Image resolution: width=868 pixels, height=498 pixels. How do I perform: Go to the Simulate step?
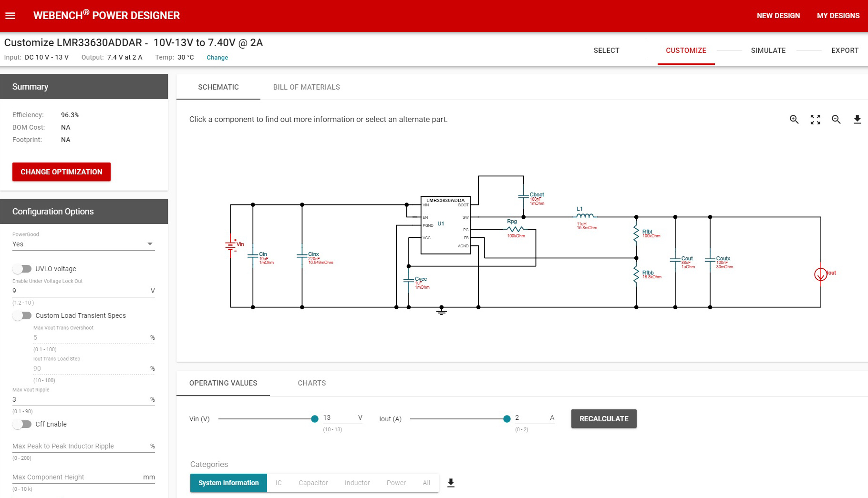768,51
